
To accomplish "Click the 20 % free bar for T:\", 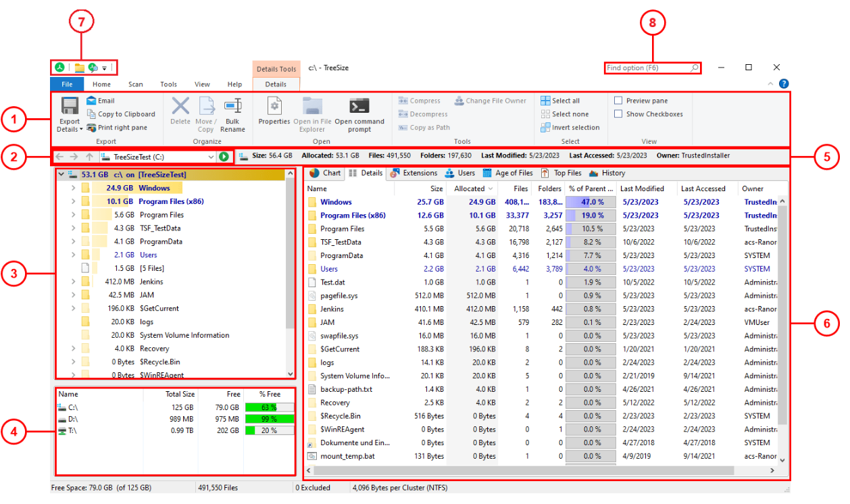I will (270, 431).
